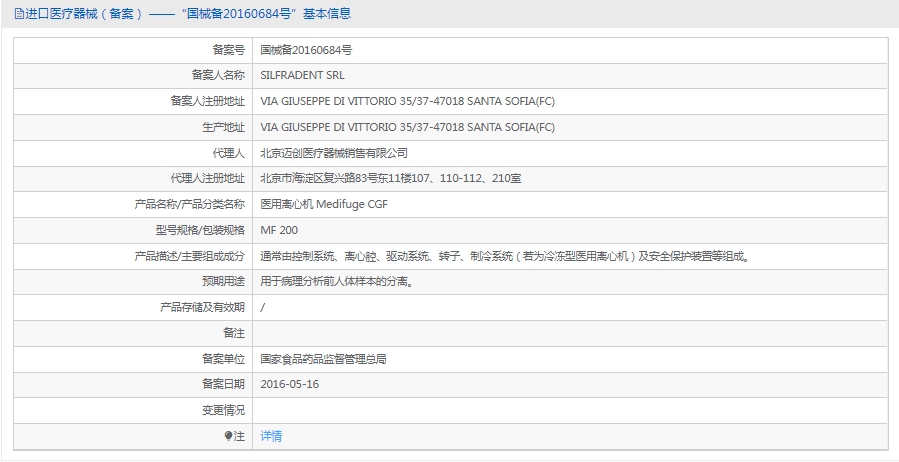The height and width of the screenshot is (462, 899).
Task: Select the 通常由控制系统 description text
Action: point(506,256)
